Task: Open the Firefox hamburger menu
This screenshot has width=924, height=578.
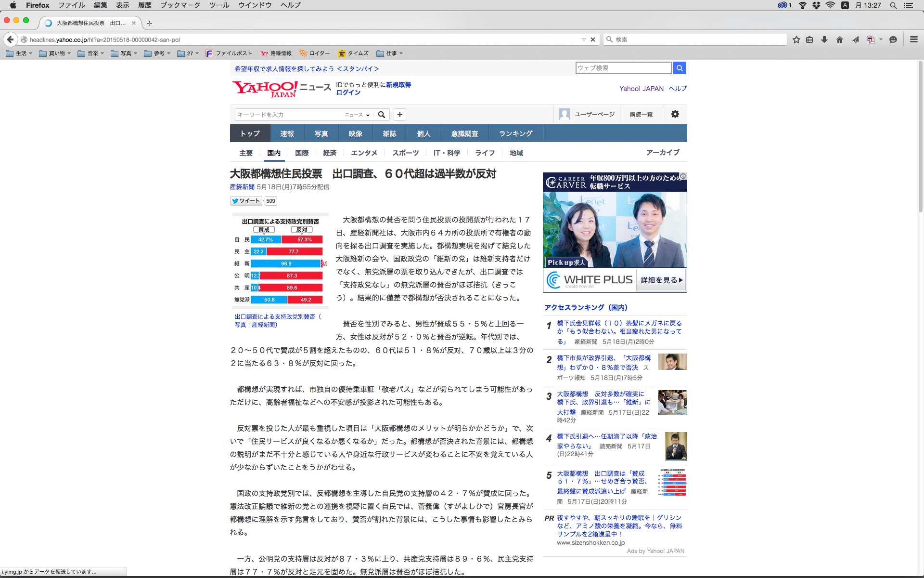Action: click(x=913, y=39)
